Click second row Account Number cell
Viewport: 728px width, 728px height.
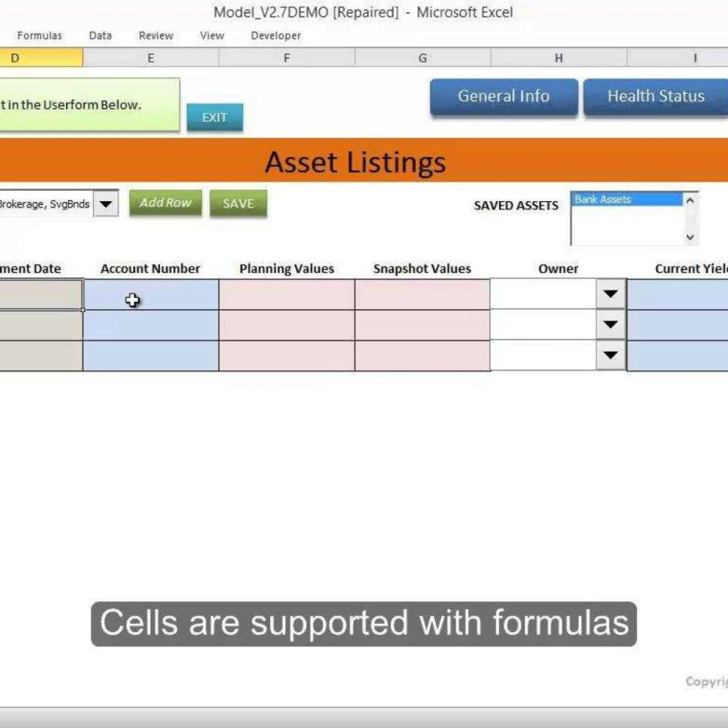(151, 325)
